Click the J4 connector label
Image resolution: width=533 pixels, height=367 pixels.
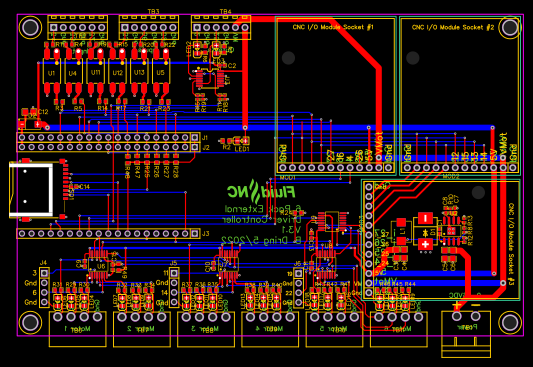pos(43,263)
